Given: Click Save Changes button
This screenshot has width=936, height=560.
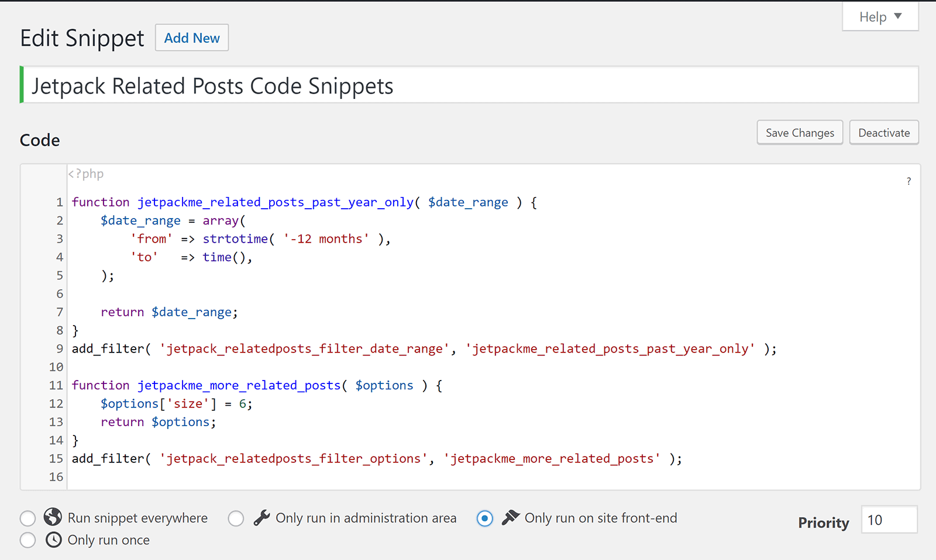Looking at the screenshot, I should pos(800,133).
